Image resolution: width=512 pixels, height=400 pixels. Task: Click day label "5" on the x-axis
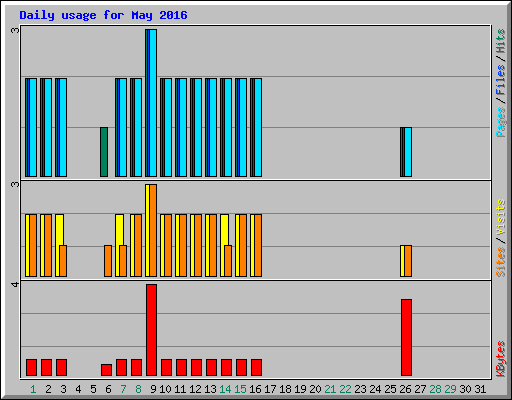pos(93,389)
